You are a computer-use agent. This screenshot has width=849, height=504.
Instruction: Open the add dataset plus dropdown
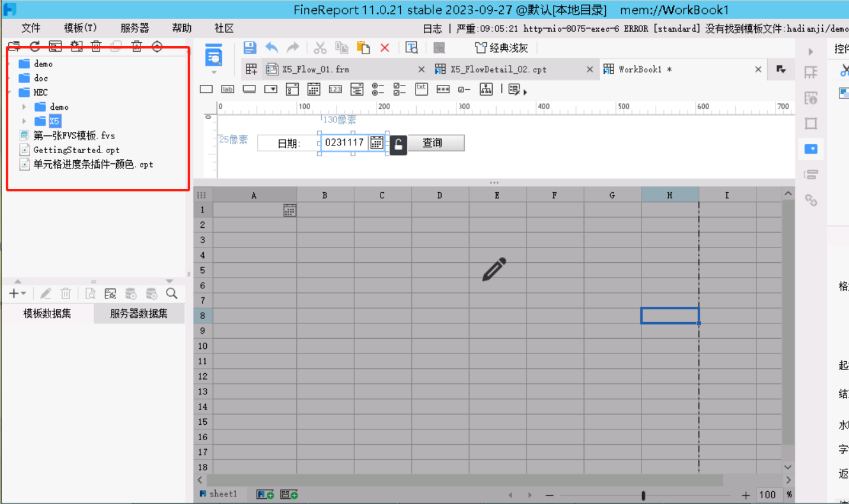pos(17,293)
